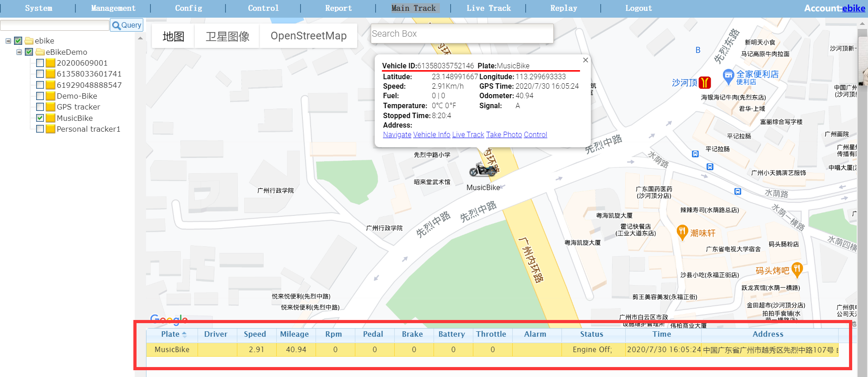Collapse the eBikeDemo group node
Viewport: 868px width, 377px height.
click(x=19, y=52)
